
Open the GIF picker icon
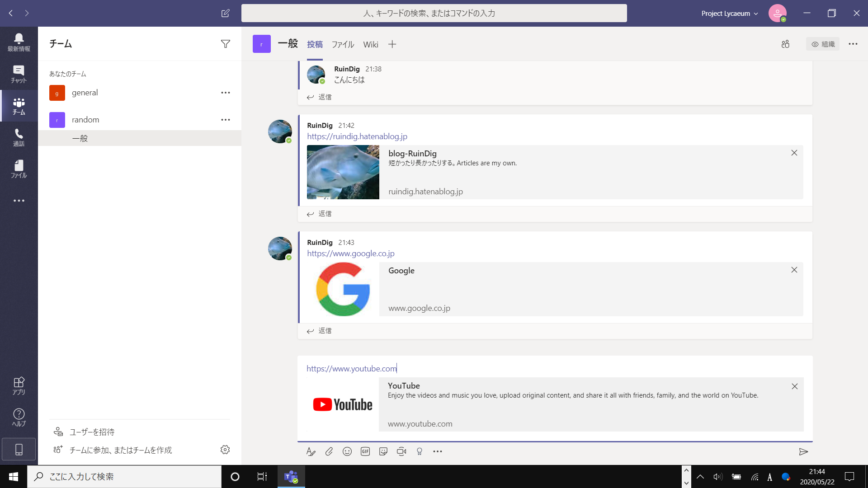(365, 451)
